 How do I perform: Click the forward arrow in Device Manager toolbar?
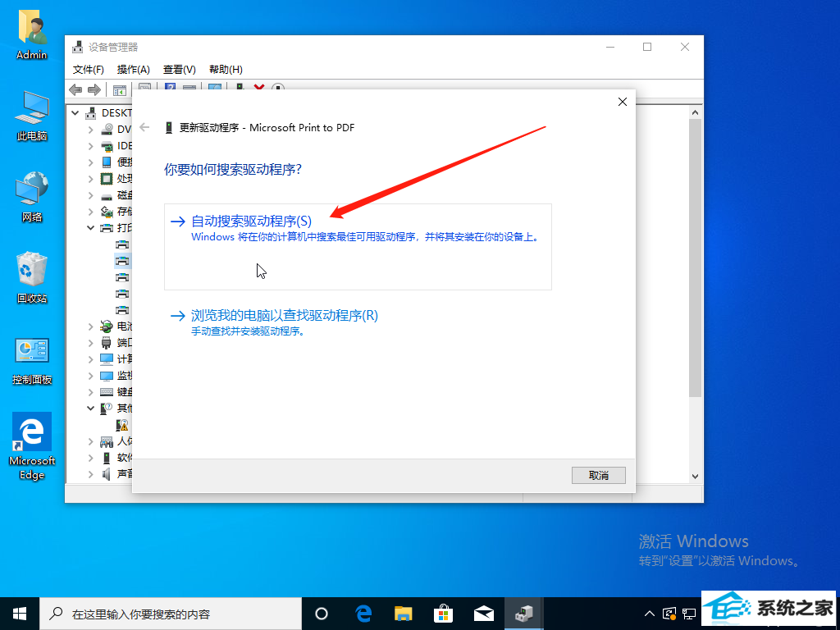coord(94,90)
